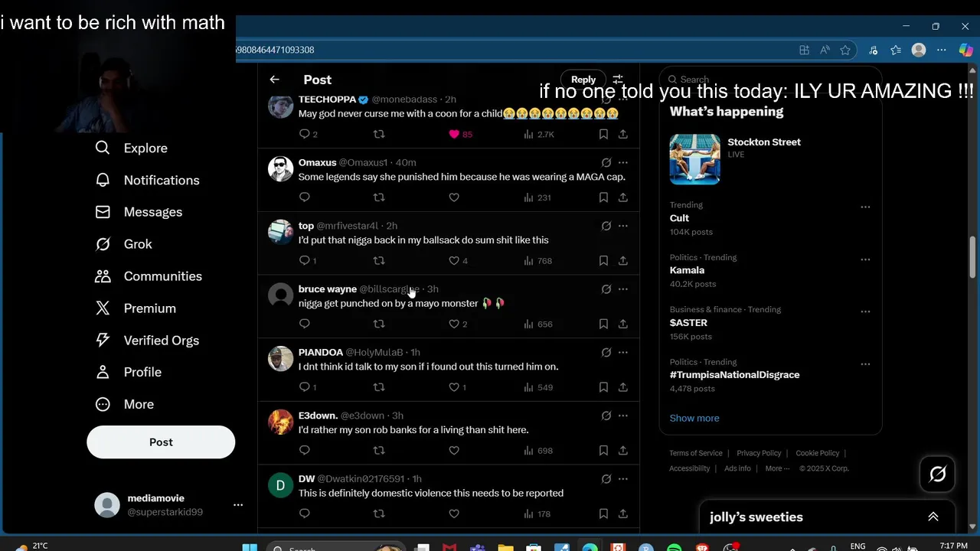The height and width of the screenshot is (551, 980).
Task: Open Cookie Policy link
Action: click(x=818, y=453)
